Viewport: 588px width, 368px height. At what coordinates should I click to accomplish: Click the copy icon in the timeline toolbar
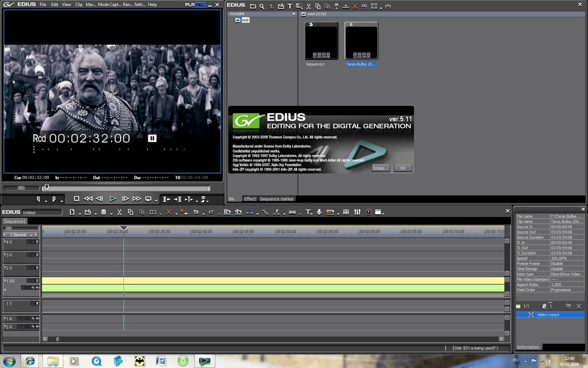(x=130, y=212)
